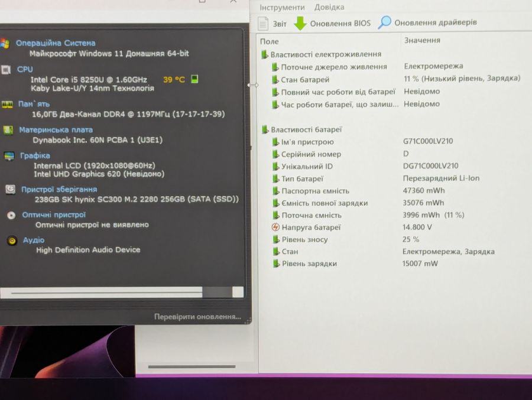Click battery icon beside Стан row
The width and height of the screenshot is (532, 400).
tap(276, 251)
